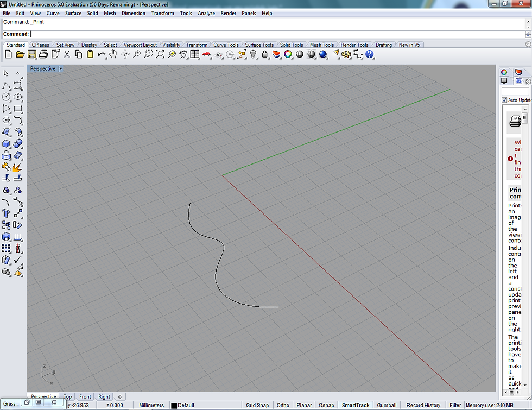Toggle Filter in status bar
This screenshot has width=532, height=410.
pyautogui.click(x=455, y=405)
